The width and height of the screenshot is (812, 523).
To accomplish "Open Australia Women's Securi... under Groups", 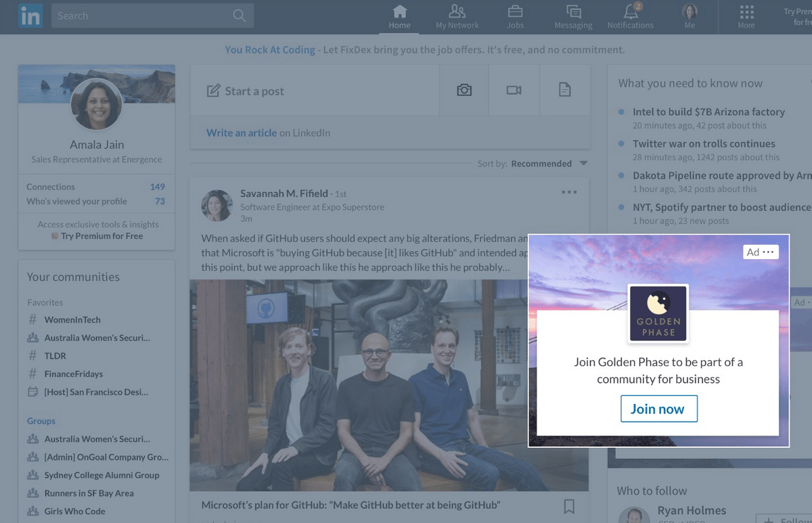I will [97, 438].
